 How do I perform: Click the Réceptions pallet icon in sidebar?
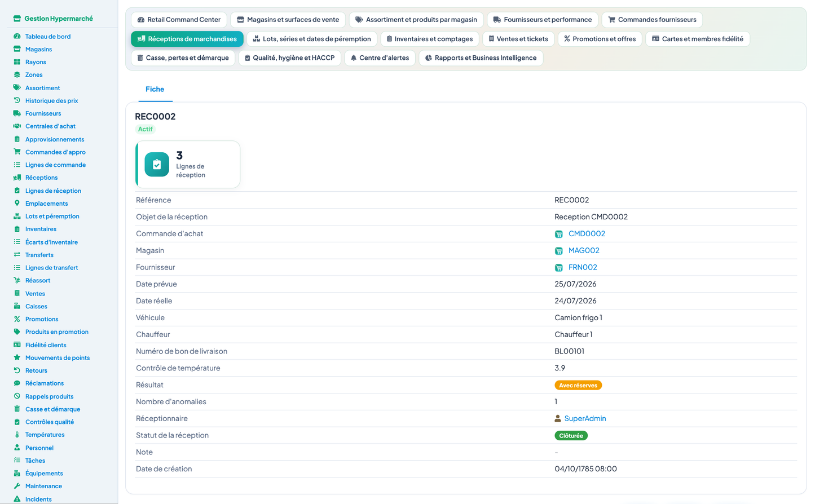pos(17,178)
